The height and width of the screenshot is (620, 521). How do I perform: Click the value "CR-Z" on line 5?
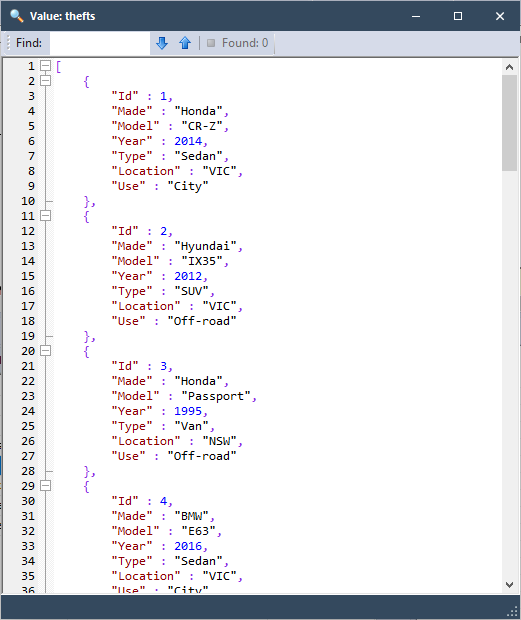coord(202,126)
